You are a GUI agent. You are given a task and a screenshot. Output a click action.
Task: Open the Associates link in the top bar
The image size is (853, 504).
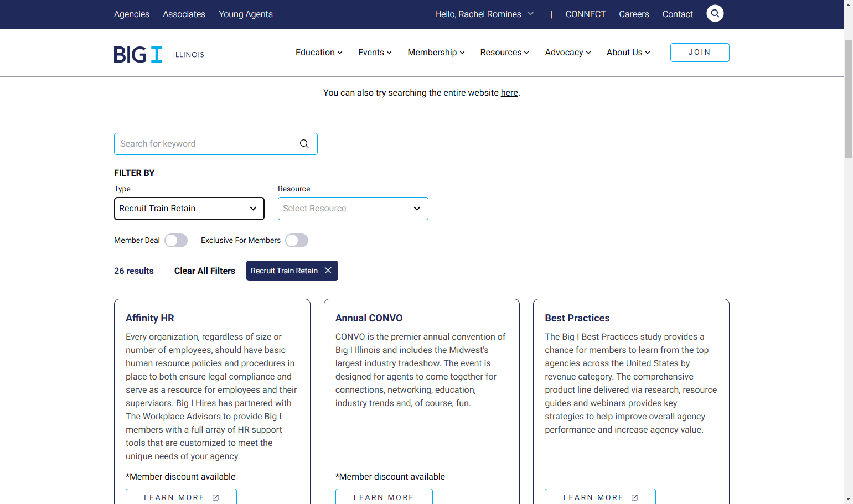[184, 14]
